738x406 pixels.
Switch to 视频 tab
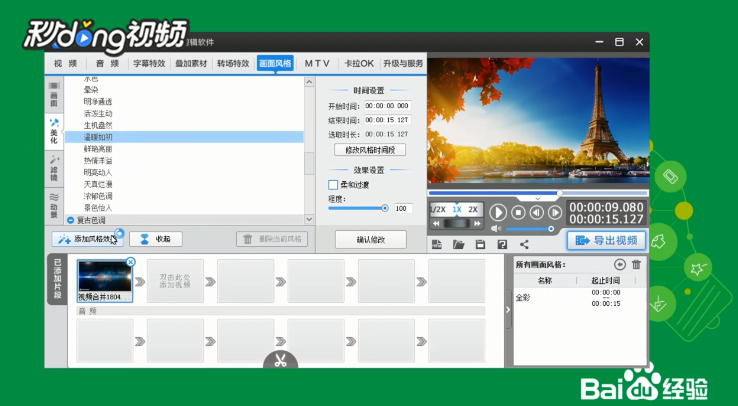pyautogui.click(x=65, y=64)
